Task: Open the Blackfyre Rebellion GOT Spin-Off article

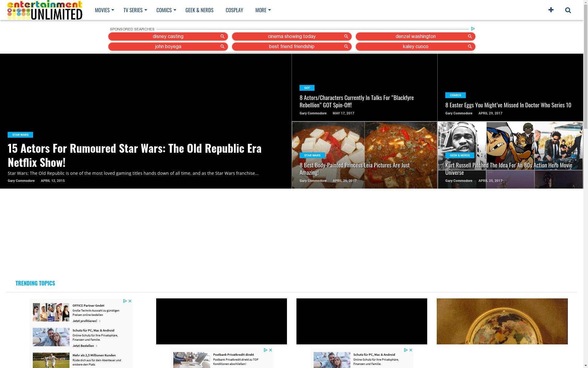Action: click(x=356, y=101)
